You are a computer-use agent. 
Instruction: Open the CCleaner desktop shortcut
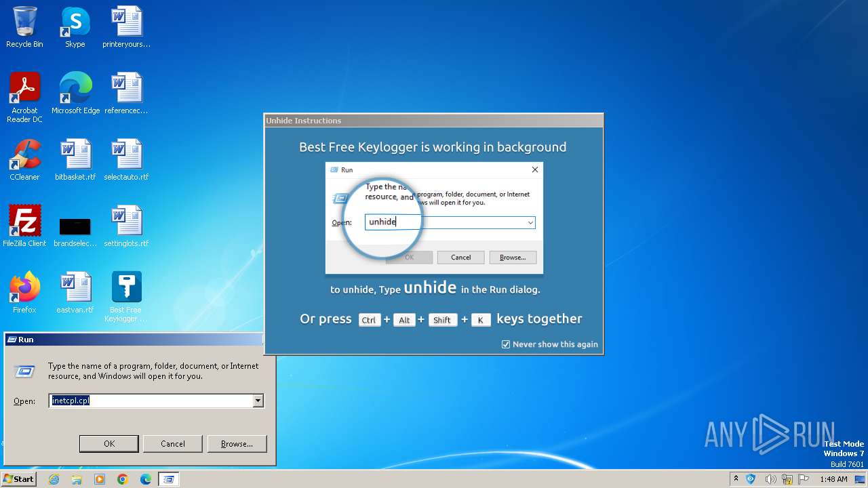24,160
